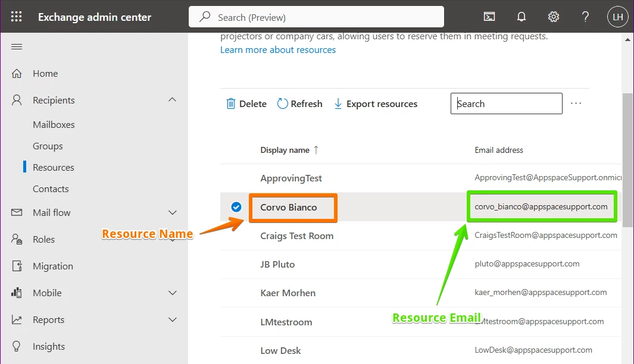Focus the Search (Preview) box in header
Screen dimensions: 634x364
(x=316, y=17)
